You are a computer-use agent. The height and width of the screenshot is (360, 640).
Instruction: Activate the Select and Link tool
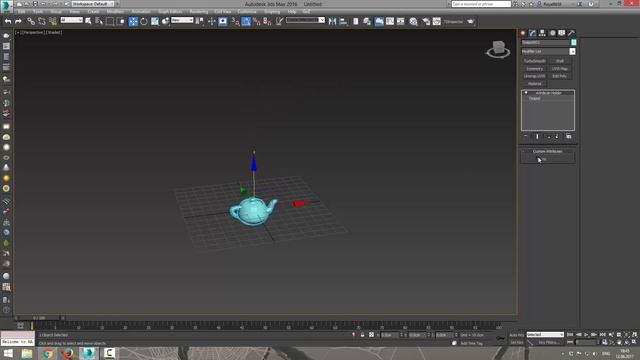[31, 21]
